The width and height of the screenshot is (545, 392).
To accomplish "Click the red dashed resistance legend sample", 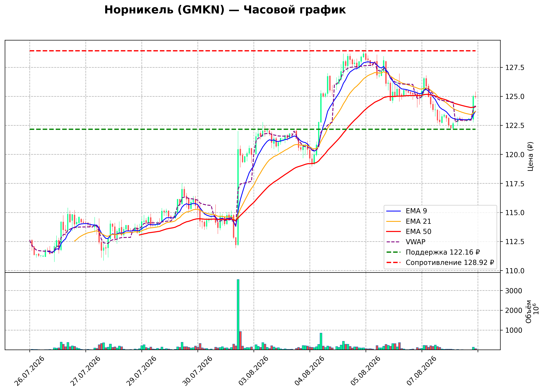I will [x=394, y=262].
